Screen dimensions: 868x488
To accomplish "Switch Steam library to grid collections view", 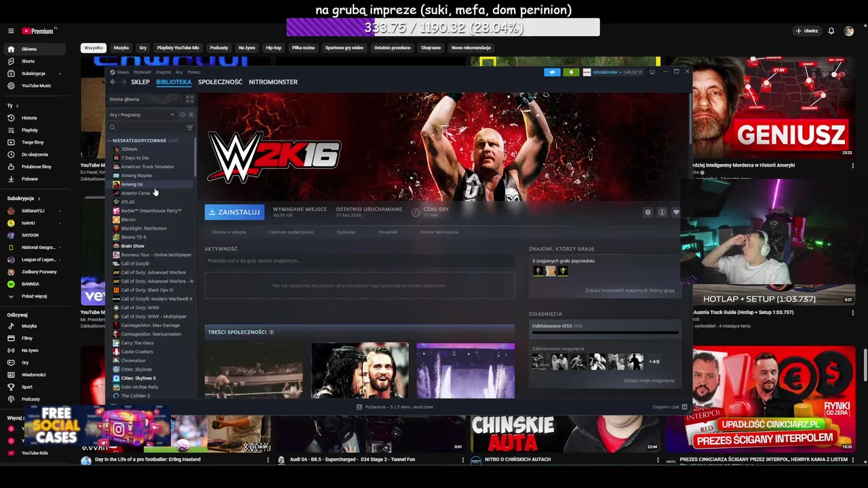I will point(190,99).
